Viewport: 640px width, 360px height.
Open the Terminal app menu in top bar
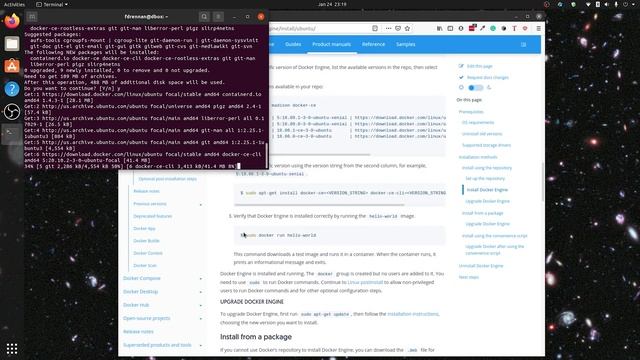coord(52,4)
